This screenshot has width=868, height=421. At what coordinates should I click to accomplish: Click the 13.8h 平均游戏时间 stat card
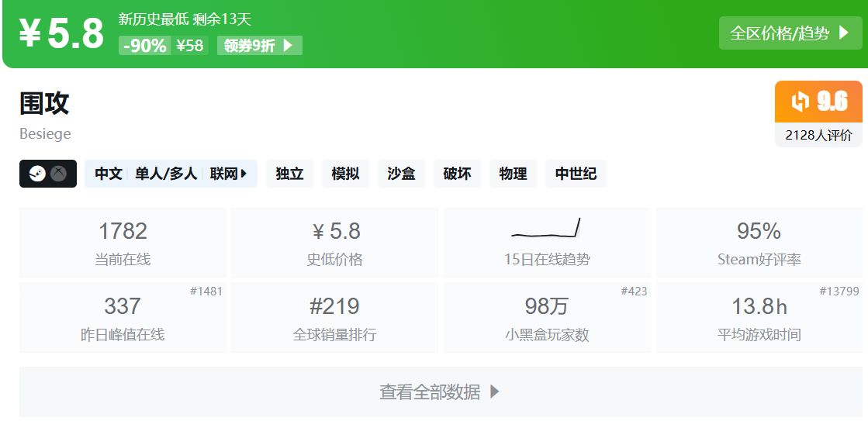coord(759,318)
